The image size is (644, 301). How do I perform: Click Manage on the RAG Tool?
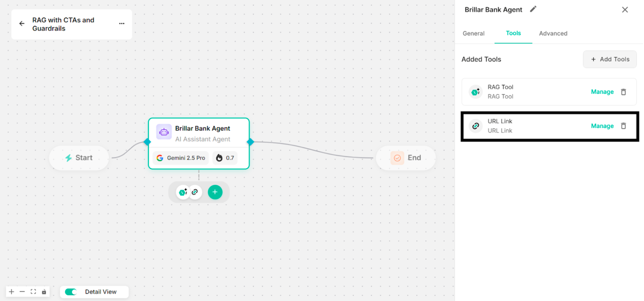602,92
